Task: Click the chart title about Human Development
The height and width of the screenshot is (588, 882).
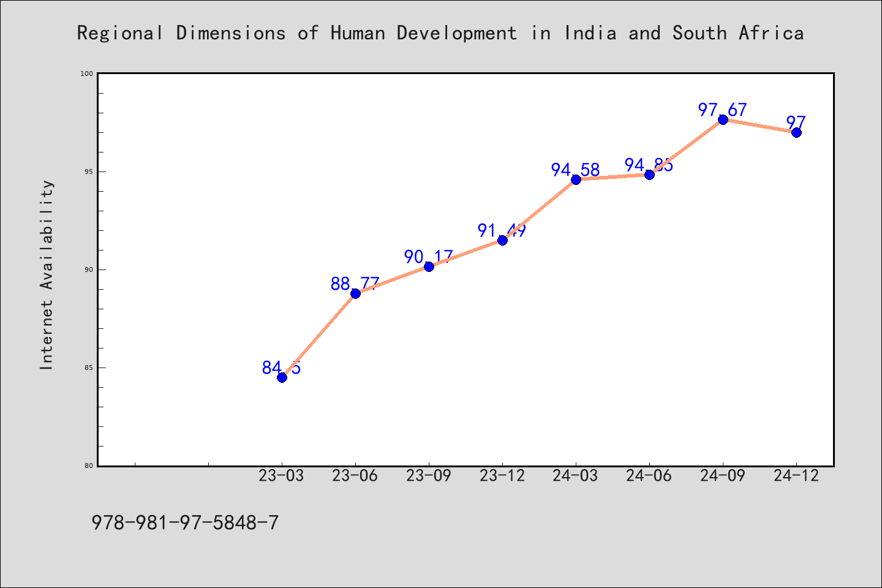Action: coord(440,33)
